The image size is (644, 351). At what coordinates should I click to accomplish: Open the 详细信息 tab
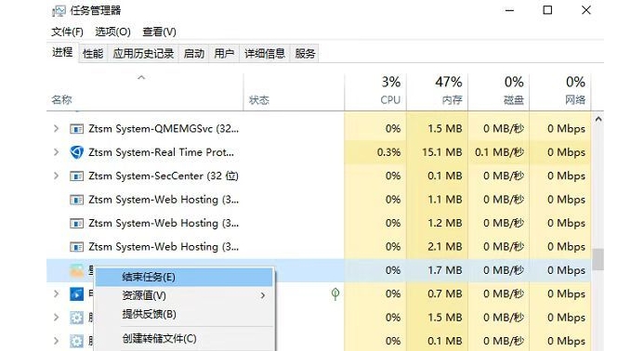click(265, 53)
